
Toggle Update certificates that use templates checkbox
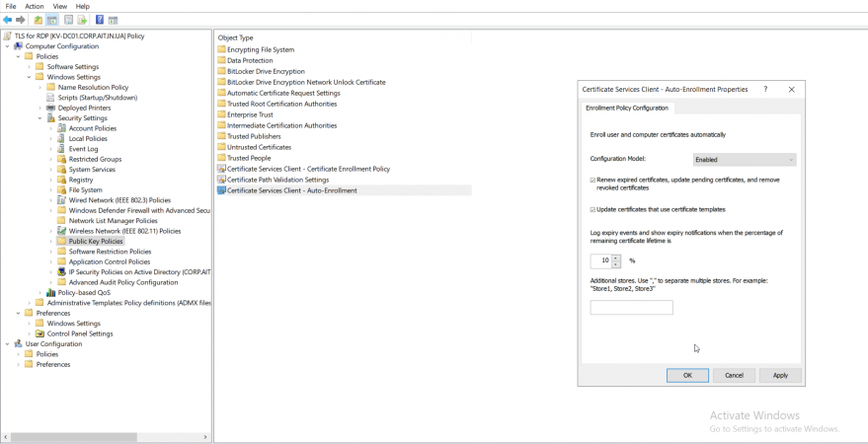tap(593, 209)
